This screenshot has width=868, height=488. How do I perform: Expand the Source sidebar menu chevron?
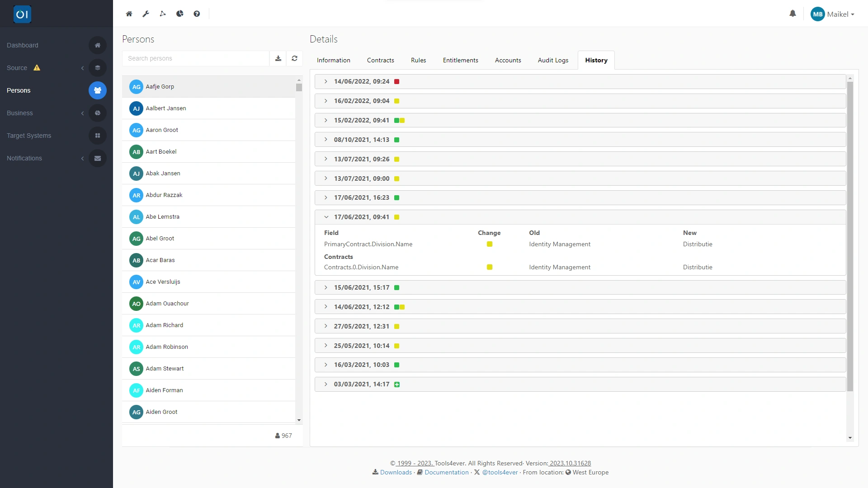(82, 68)
